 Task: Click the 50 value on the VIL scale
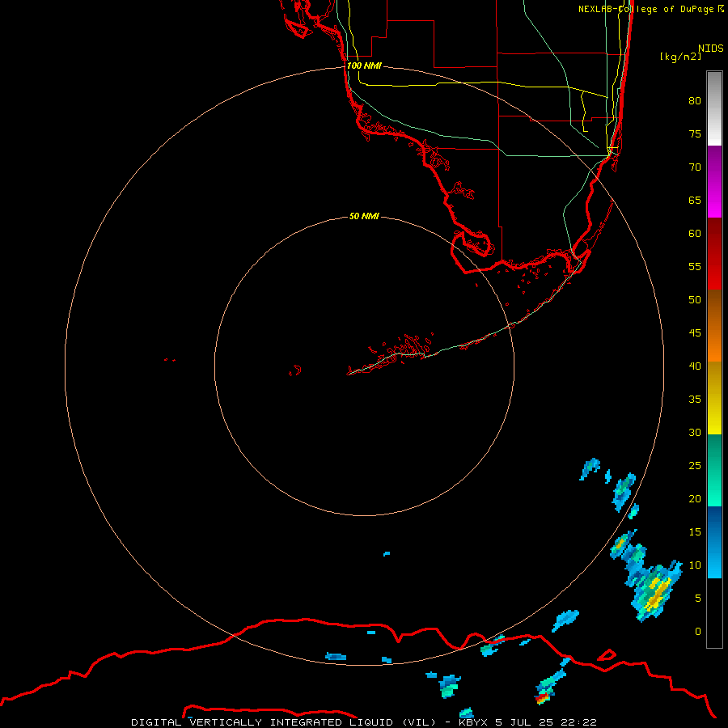pos(695,299)
